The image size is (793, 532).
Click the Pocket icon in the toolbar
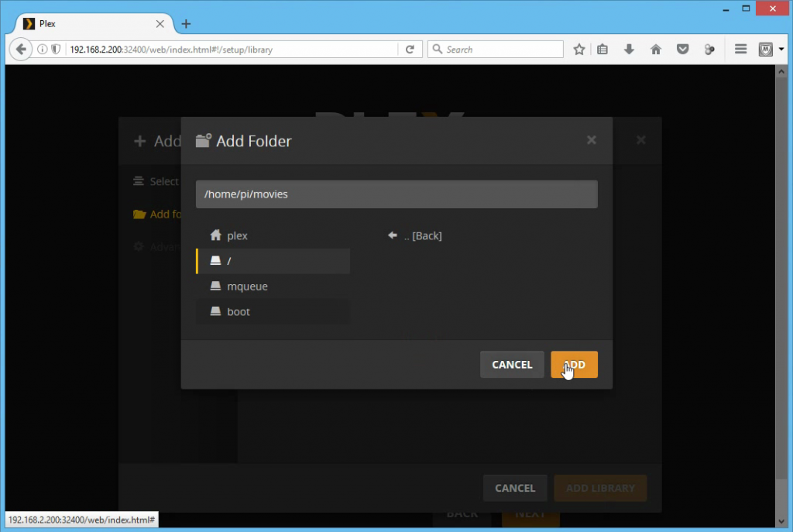(x=683, y=49)
